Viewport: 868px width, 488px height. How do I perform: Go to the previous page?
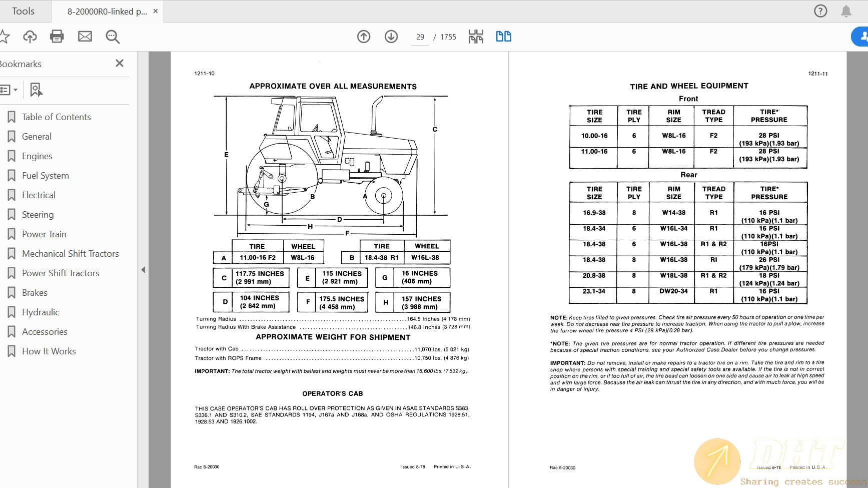pyautogui.click(x=364, y=37)
